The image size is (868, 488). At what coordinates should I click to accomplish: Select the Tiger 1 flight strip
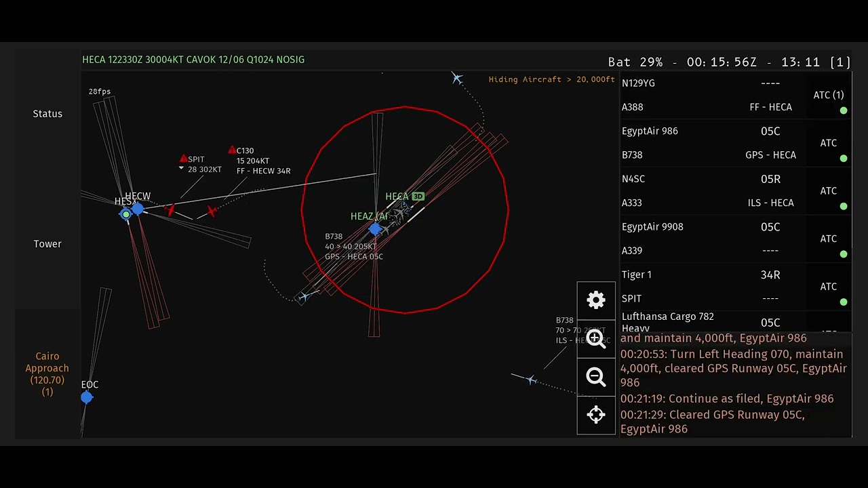tap(736, 287)
